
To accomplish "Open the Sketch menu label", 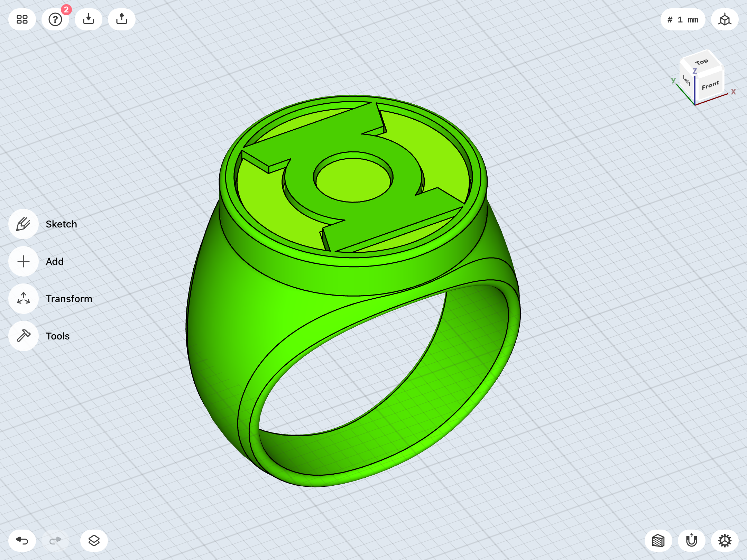I will tap(61, 224).
